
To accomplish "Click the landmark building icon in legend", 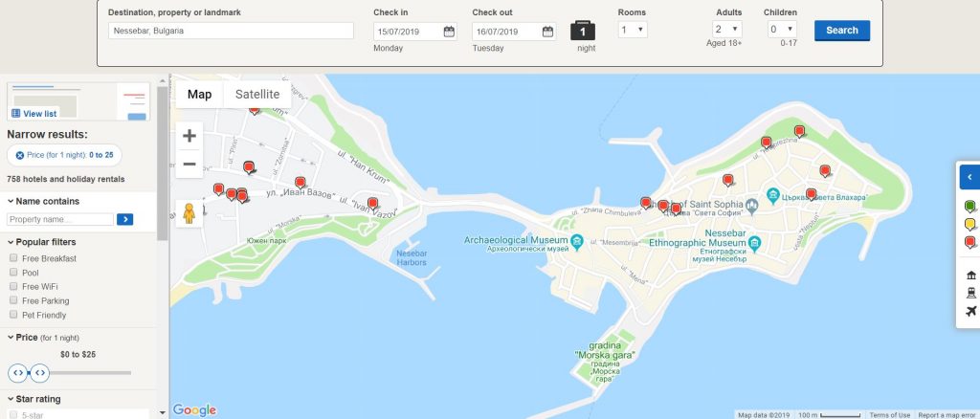I will point(970,276).
